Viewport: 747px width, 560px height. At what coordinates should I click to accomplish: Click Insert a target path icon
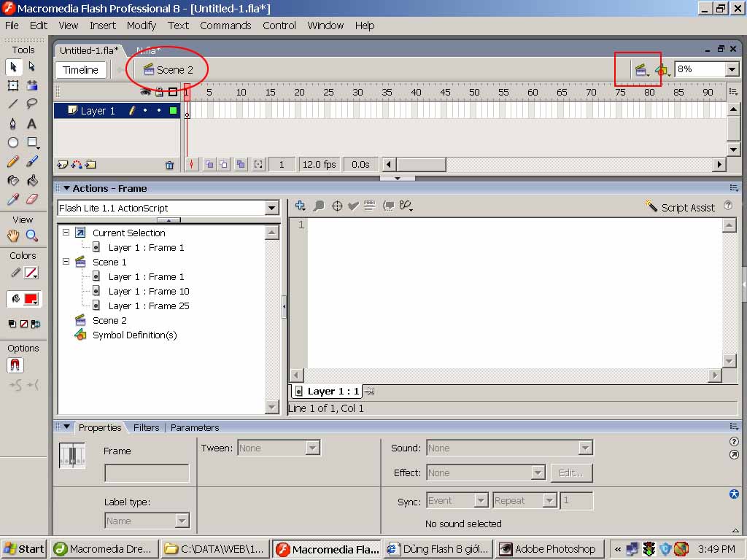[x=337, y=206]
